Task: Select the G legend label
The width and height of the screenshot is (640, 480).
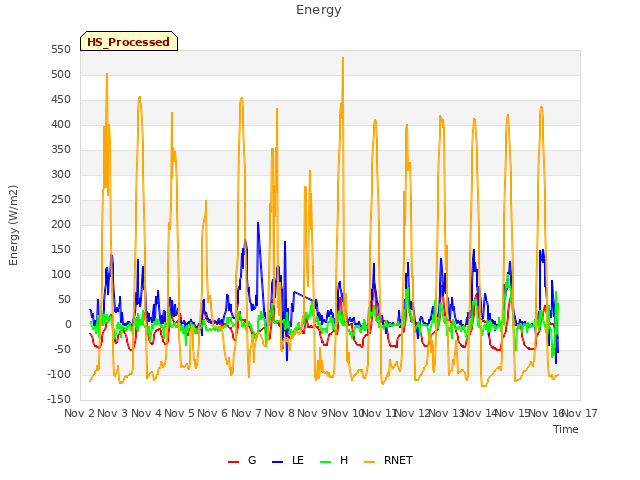Action: pyautogui.click(x=252, y=460)
